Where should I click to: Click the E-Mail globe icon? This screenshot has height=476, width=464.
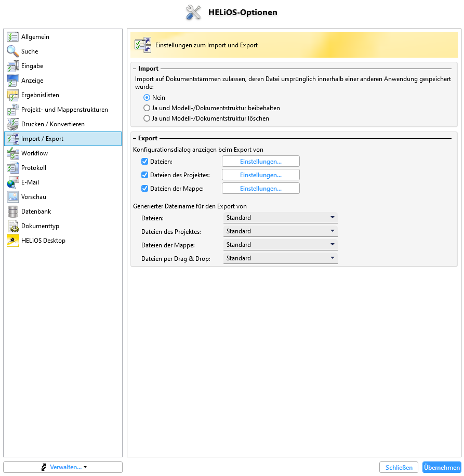tap(13, 182)
